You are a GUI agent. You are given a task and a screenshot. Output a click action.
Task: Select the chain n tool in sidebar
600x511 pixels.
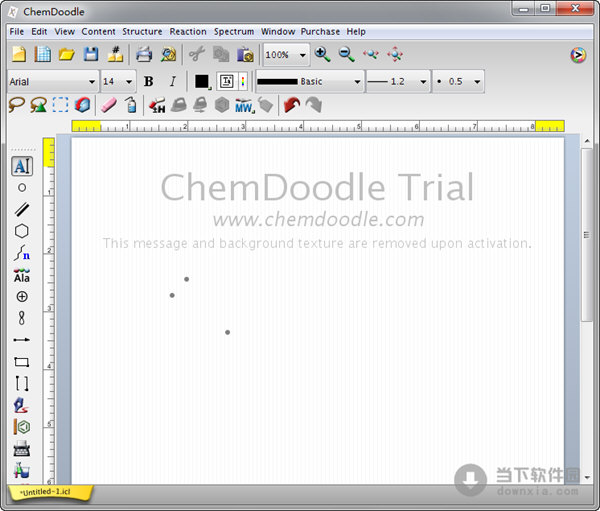pyautogui.click(x=22, y=253)
